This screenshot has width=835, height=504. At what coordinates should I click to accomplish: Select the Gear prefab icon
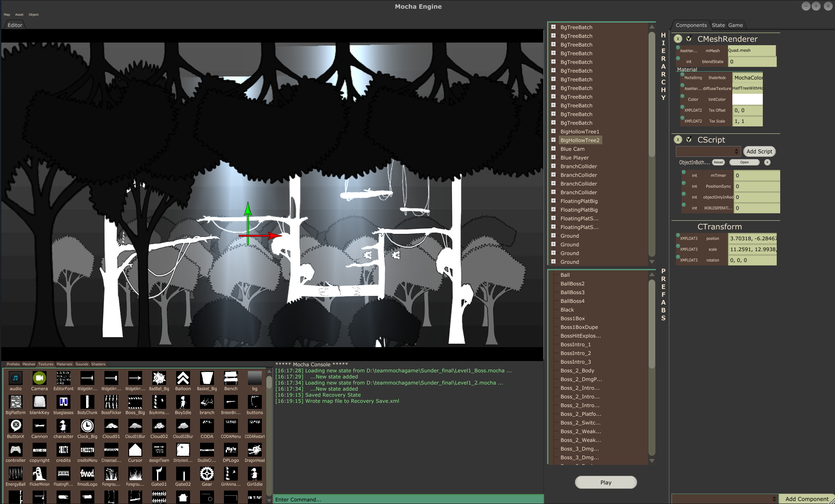pyautogui.click(x=207, y=474)
